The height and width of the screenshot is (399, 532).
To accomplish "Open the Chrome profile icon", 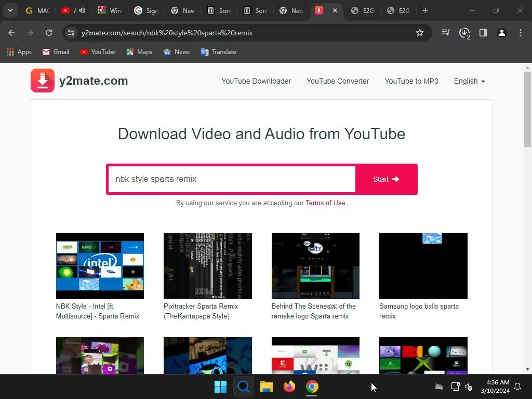I will pyautogui.click(x=502, y=33).
